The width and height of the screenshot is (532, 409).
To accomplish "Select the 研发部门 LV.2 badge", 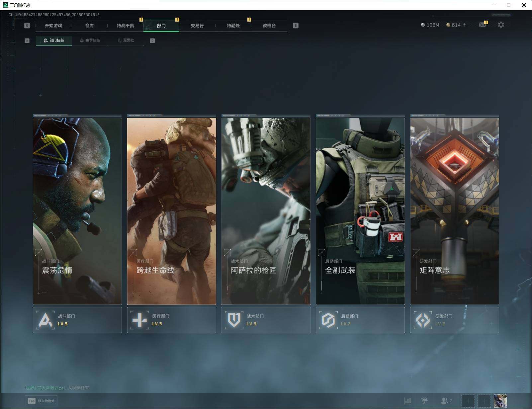I will [x=455, y=320].
